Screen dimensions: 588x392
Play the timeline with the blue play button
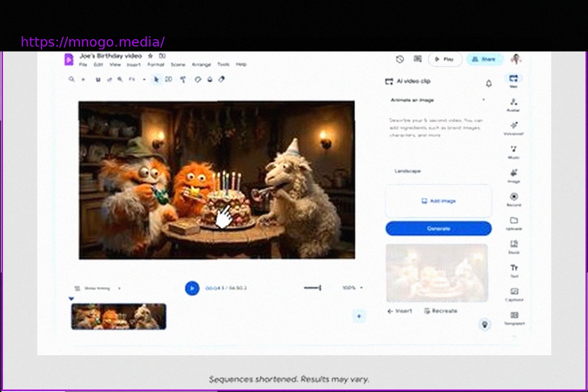tap(192, 288)
